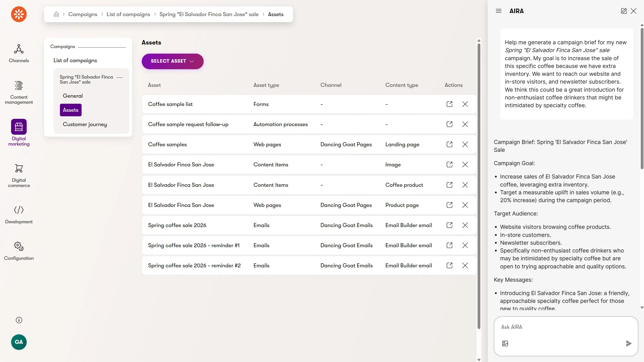Switch to the General tab
This screenshot has height=362, width=644.
pyautogui.click(x=73, y=96)
